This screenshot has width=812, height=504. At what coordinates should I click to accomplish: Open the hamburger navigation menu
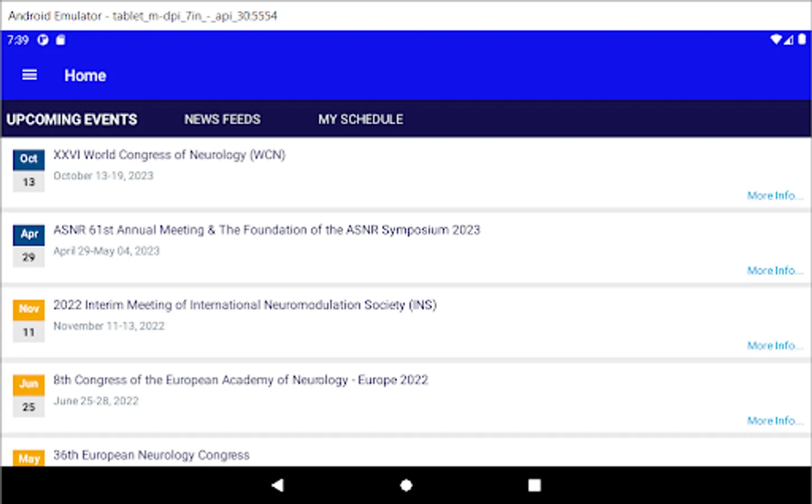coord(29,75)
